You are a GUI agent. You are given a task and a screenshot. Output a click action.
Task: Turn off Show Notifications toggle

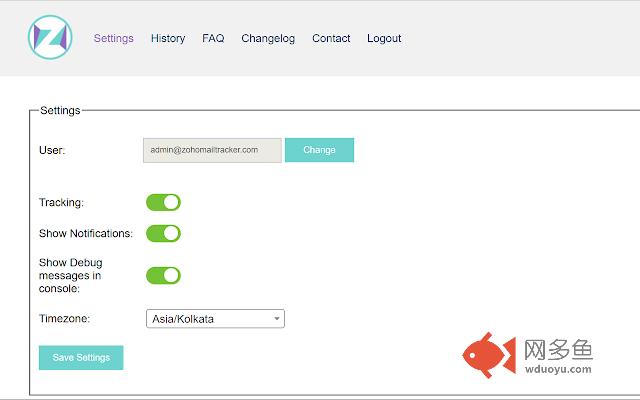pyautogui.click(x=163, y=233)
